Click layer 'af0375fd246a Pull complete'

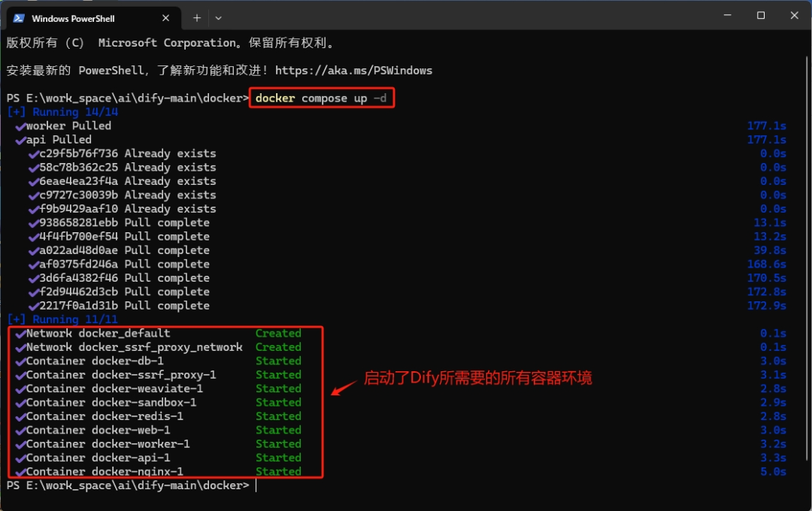point(119,264)
